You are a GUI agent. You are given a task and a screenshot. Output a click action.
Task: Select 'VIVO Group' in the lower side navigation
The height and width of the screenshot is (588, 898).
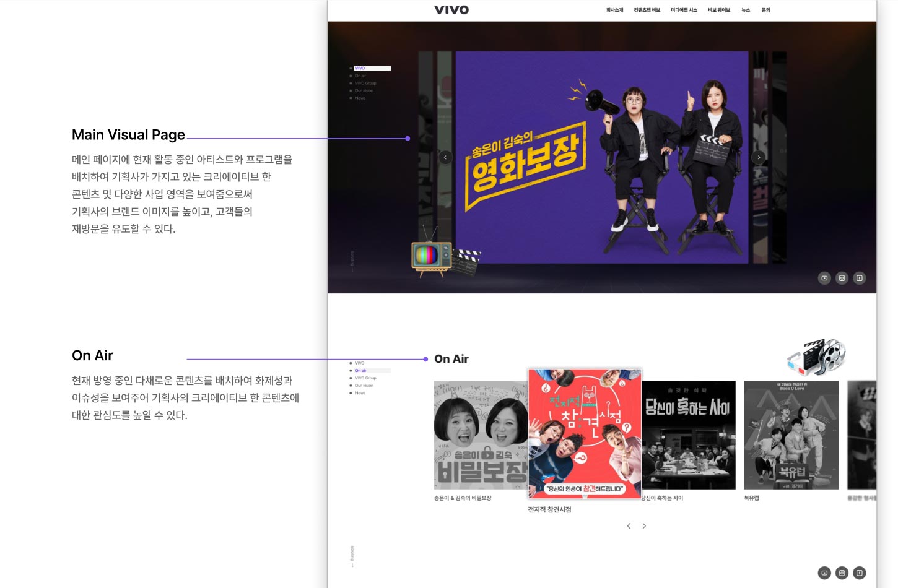(365, 378)
